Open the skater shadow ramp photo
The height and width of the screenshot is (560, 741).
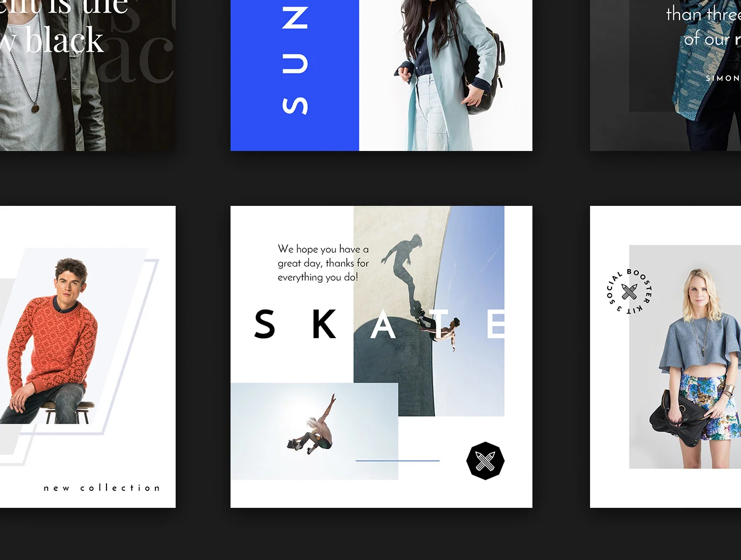[429, 311]
